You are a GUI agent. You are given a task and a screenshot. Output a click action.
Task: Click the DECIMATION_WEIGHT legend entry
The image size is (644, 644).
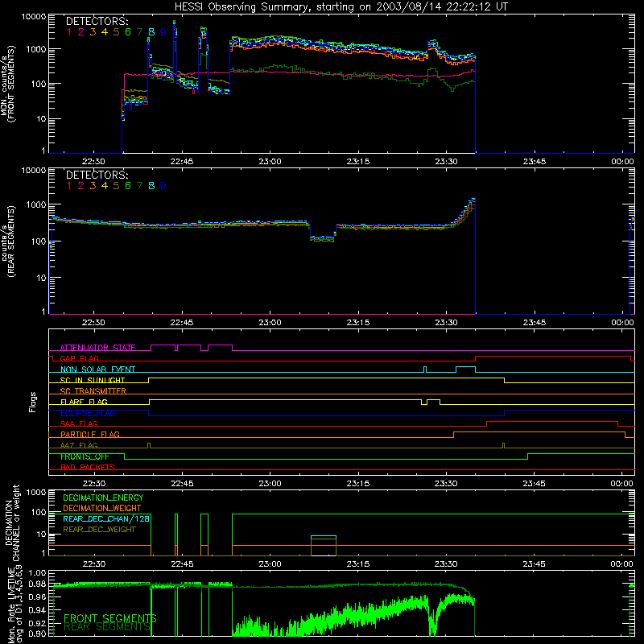102,508
